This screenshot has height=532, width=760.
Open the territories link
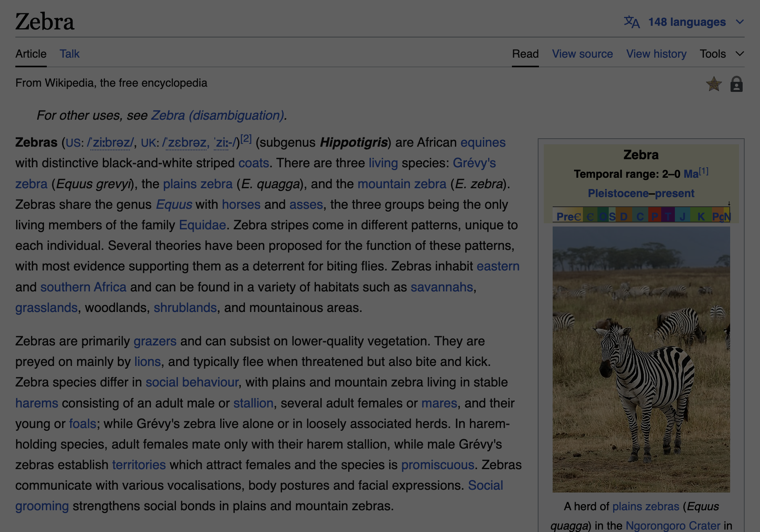(x=139, y=465)
